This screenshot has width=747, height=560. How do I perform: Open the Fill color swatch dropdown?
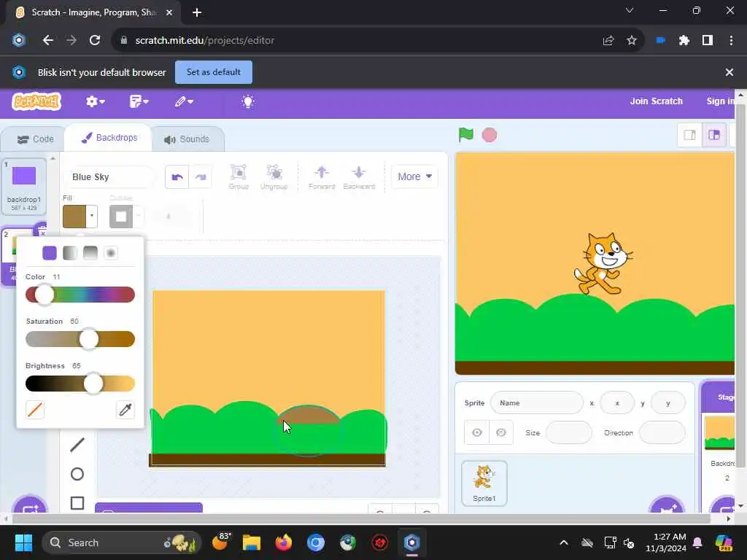point(80,216)
